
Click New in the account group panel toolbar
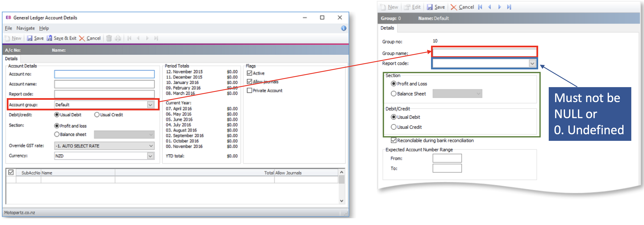389,7
